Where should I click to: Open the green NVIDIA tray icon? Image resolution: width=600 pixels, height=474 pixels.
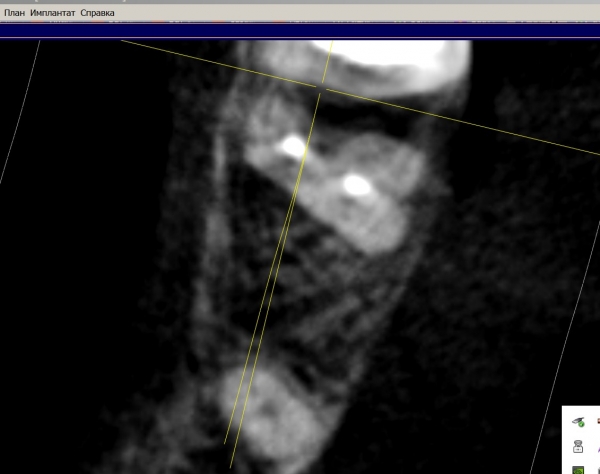(578, 468)
